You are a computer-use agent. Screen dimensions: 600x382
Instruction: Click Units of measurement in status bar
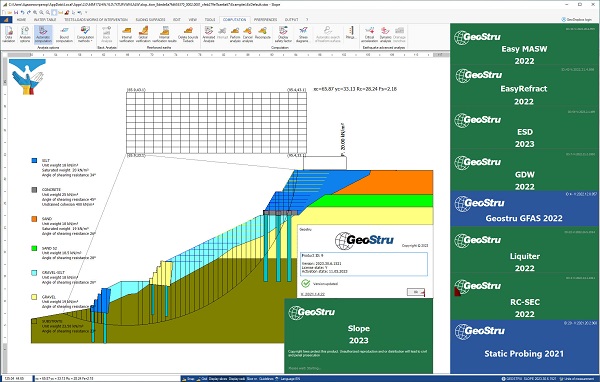point(578,379)
